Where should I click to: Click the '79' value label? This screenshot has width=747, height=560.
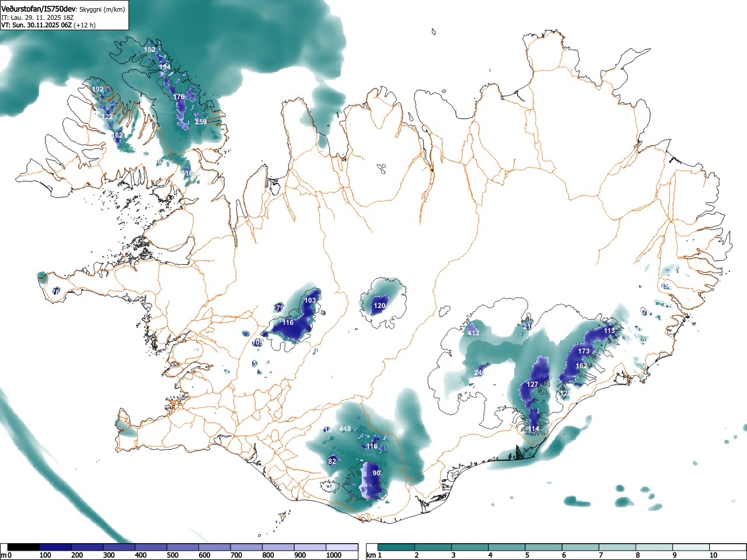tap(280, 308)
